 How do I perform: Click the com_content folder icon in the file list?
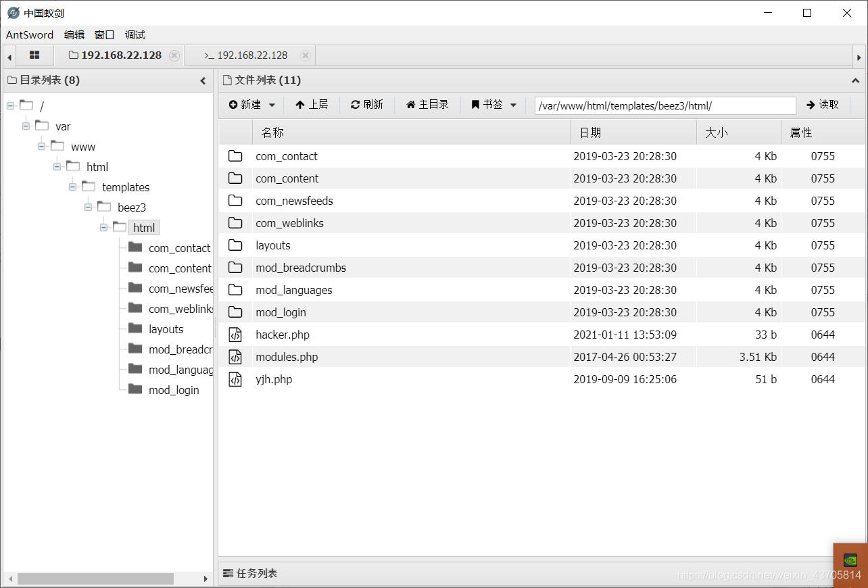[235, 178]
